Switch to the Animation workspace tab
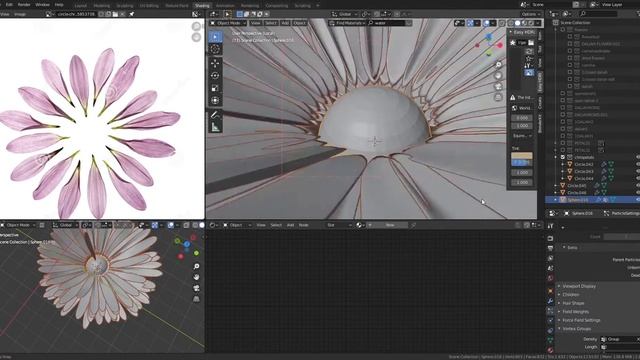This screenshot has height=360, width=640. click(225, 6)
